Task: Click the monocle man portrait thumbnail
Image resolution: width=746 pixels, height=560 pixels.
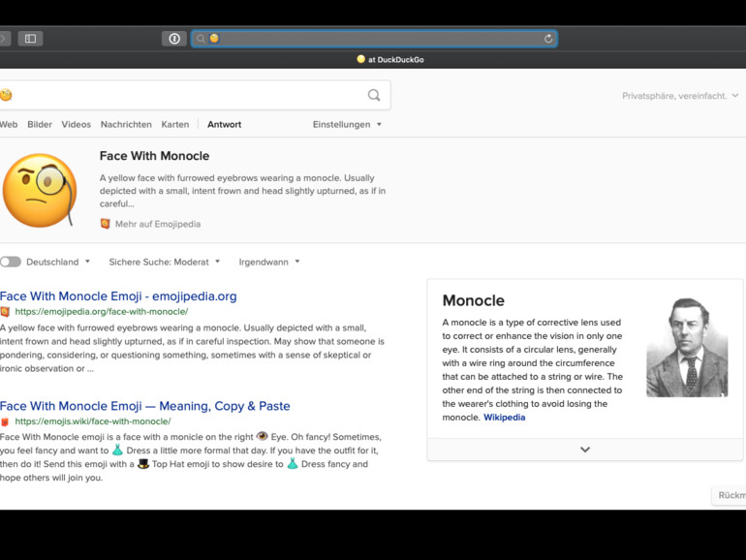Action: pos(687,347)
